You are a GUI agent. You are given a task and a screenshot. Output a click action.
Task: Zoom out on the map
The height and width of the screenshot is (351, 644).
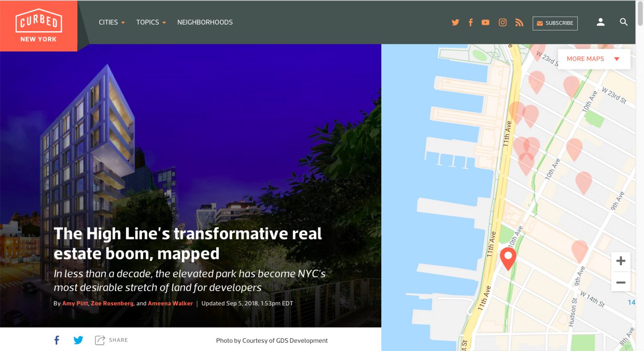(x=621, y=282)
